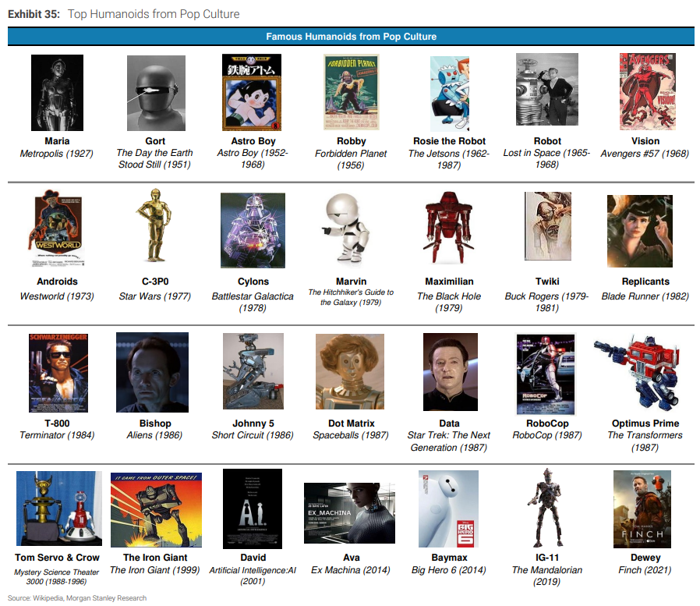Click 'Mystery Science Theater 3000 (1988-1996)' caption
The width and height of the screenshot is (700, 606).
coord(57,577)
